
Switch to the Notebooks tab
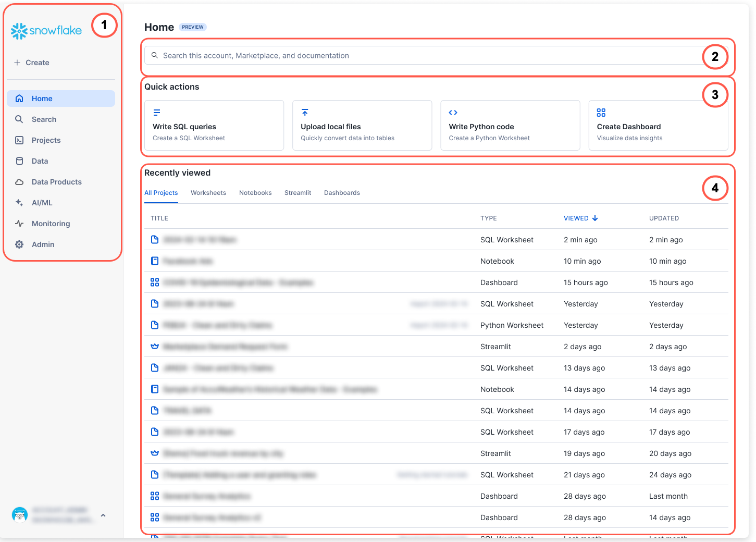click(255, 193)
